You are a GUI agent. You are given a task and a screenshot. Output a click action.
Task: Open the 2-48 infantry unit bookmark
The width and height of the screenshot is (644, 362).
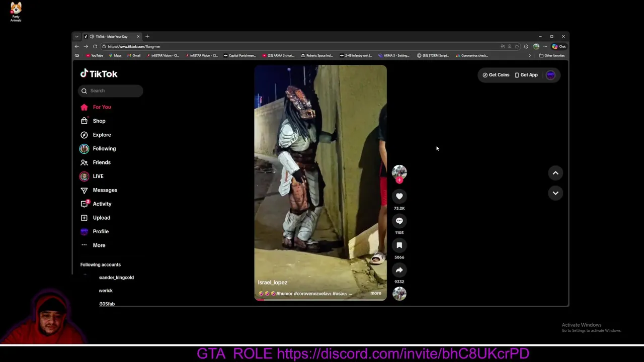click(x=356, y=55)
